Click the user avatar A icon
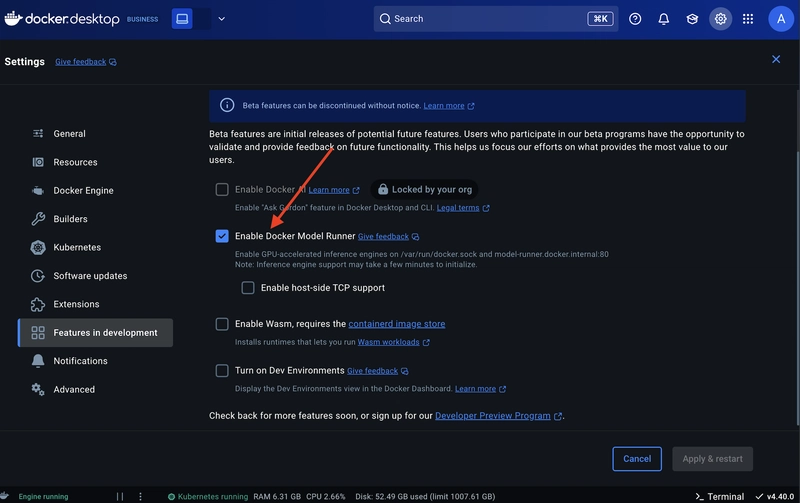Screen dimensions: 800x503 pos(781,19)
